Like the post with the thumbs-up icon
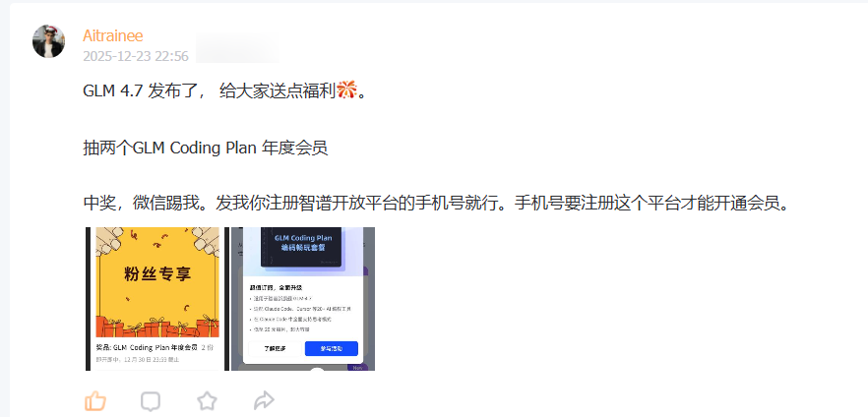 94,401
